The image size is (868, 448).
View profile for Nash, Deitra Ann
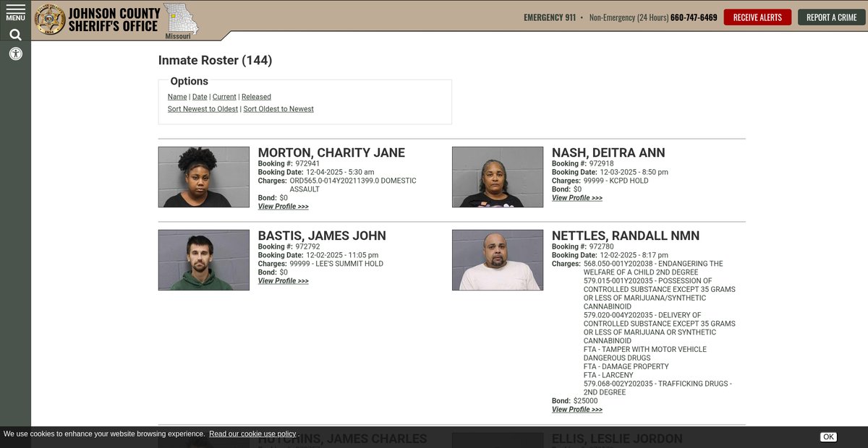click(x=577, y=198)
